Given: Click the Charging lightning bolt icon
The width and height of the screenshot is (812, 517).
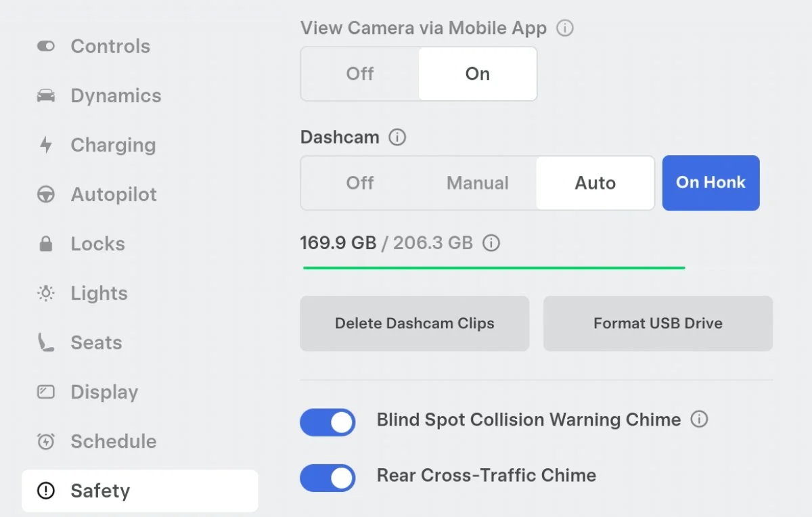Looking at the screenshot, I should 45,145.
